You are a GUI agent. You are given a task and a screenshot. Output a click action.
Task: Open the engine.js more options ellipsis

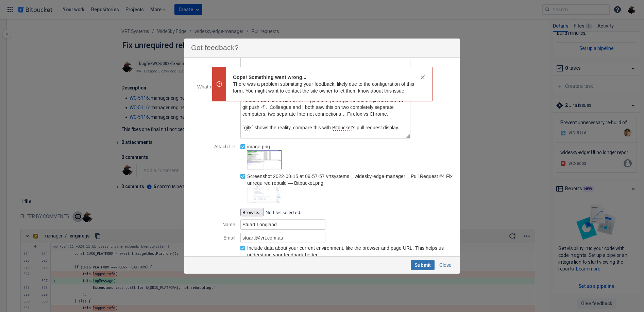[x=527, y=236]
